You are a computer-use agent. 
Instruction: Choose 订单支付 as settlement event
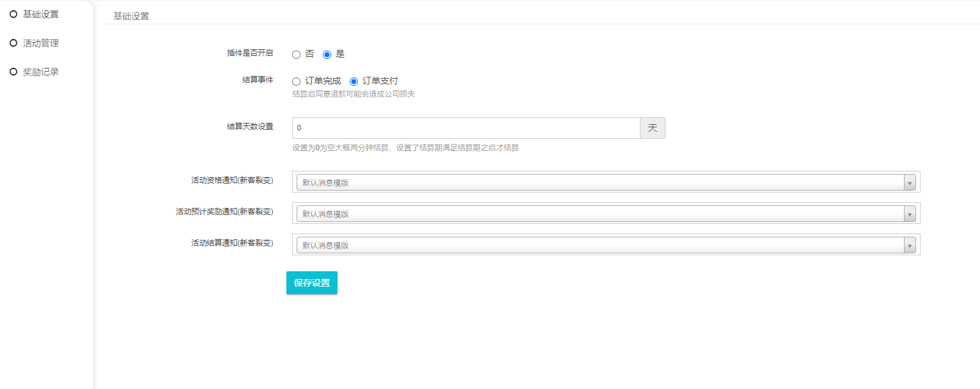354,81
